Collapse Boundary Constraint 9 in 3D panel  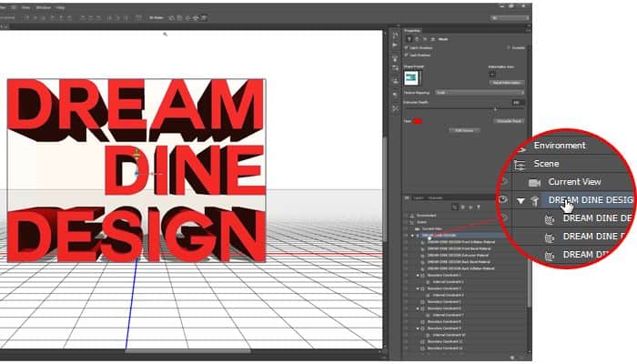click(418, 329)
